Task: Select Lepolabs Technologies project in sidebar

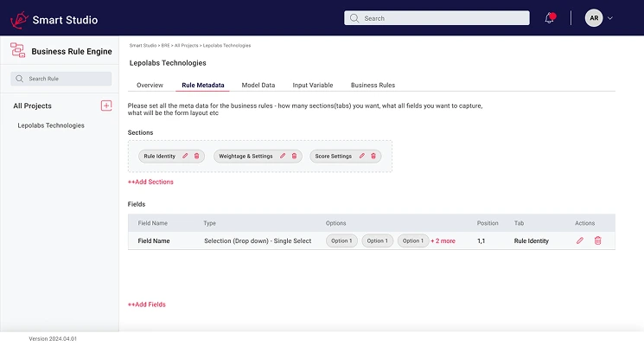Action: point(51,125)
